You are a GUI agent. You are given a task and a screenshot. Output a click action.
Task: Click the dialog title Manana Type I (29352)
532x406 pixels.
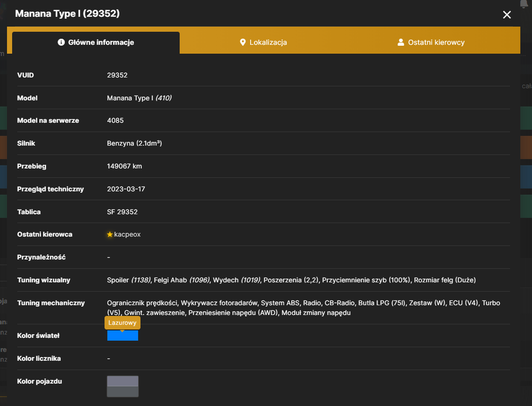pos(67,13)
